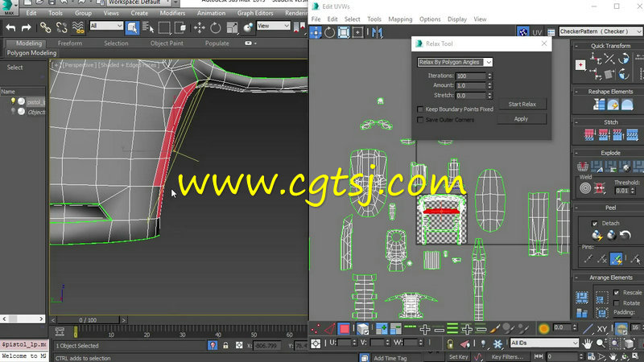Select the Link tool icon

tap(45, 27)
